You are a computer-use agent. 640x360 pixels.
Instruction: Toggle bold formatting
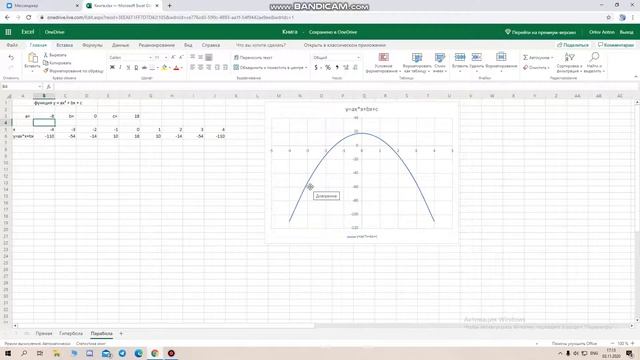112,67
